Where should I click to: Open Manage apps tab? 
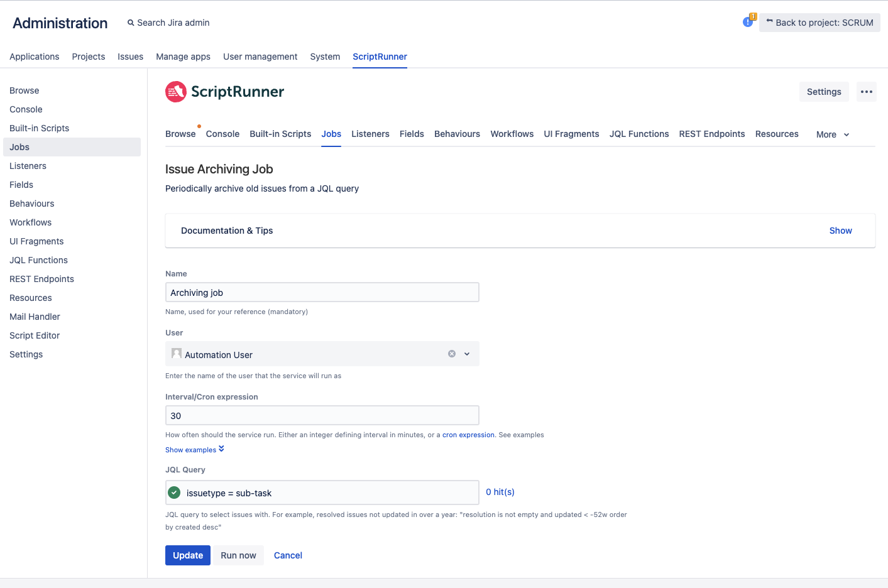[184, 57]
